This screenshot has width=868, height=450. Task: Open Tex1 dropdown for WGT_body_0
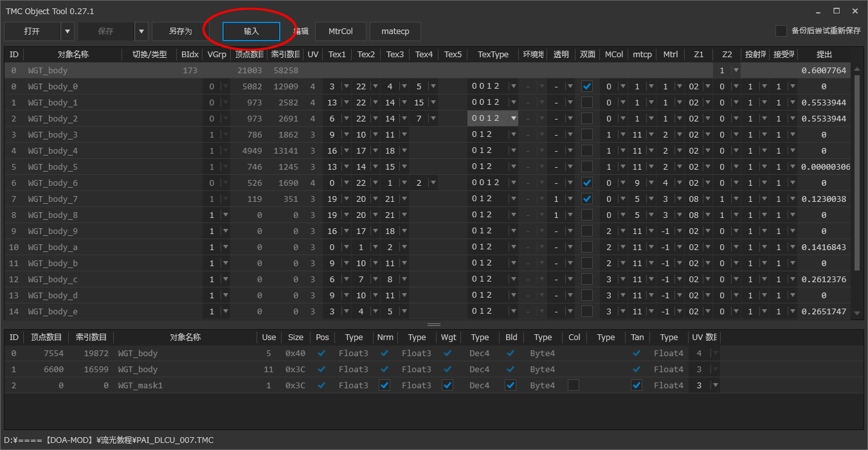(346, 86)
